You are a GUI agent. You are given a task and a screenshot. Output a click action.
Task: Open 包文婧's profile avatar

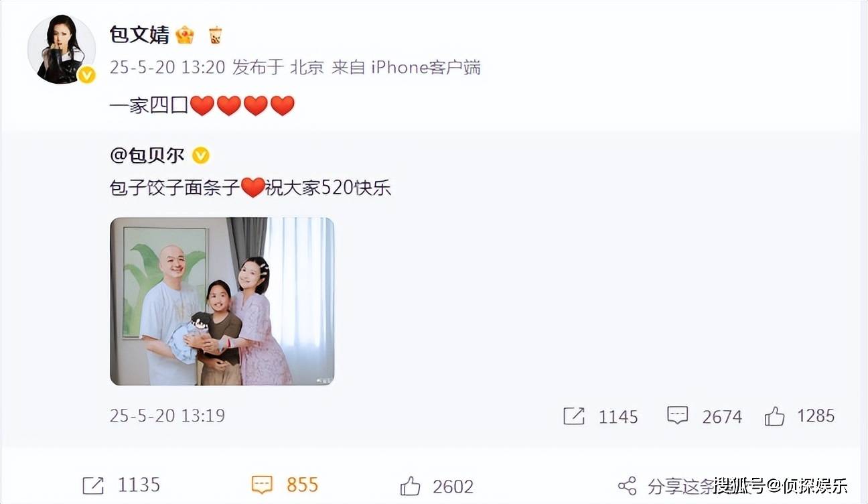tap(60, 49)
